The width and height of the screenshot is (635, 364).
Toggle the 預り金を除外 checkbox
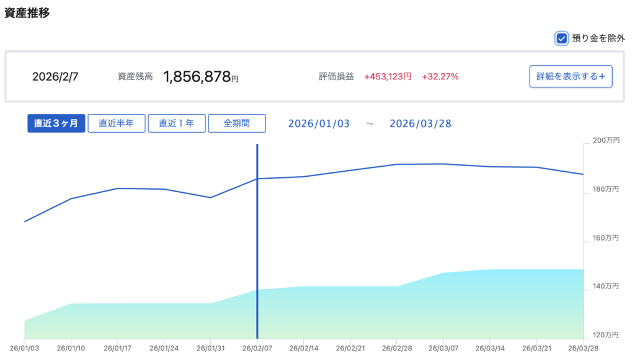pos(561,38)
